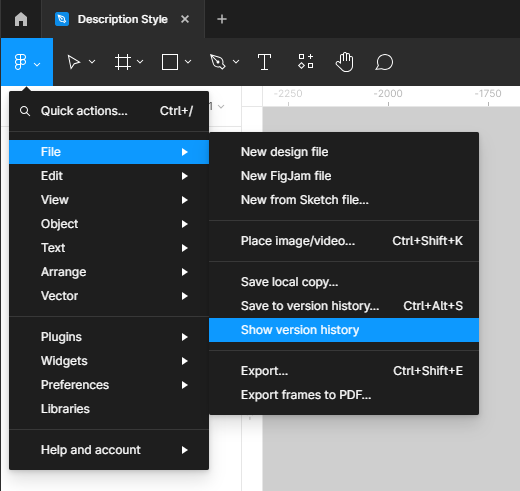Choose New FigJam file
This screenshot has height=491, width=520.
(344, 176)
